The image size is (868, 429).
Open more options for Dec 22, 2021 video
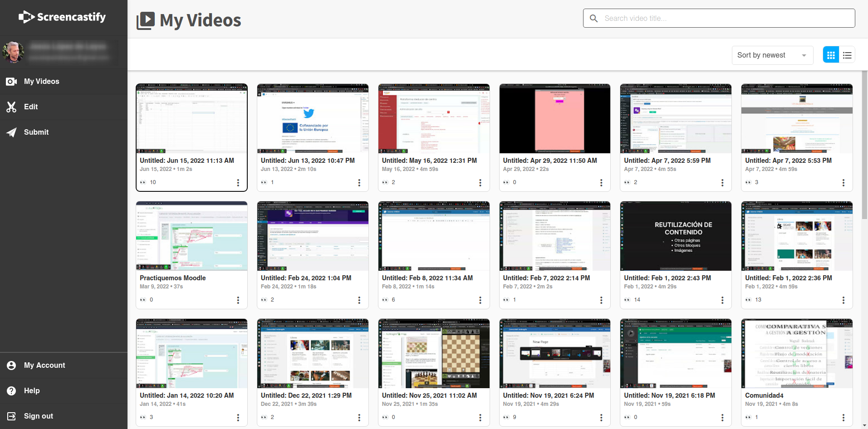pyautogui.click(x=359, y=418)
